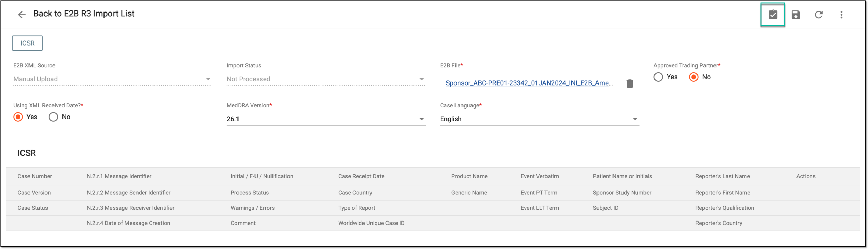Click the Reporter's Last Name header
This screenshot has width=868, height=249.
click(723, 176)
